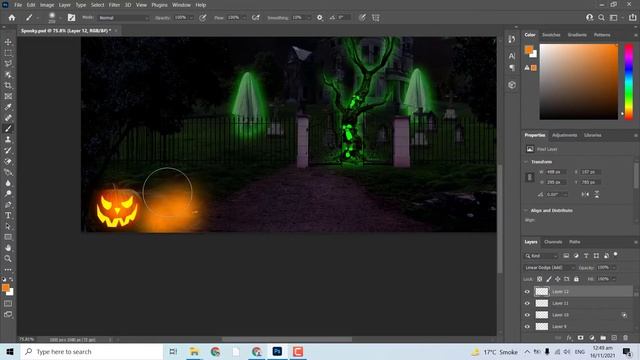
Task: Select the Rectangular Marquee tool
Action: pyautogui.click(x=8, y=53)
